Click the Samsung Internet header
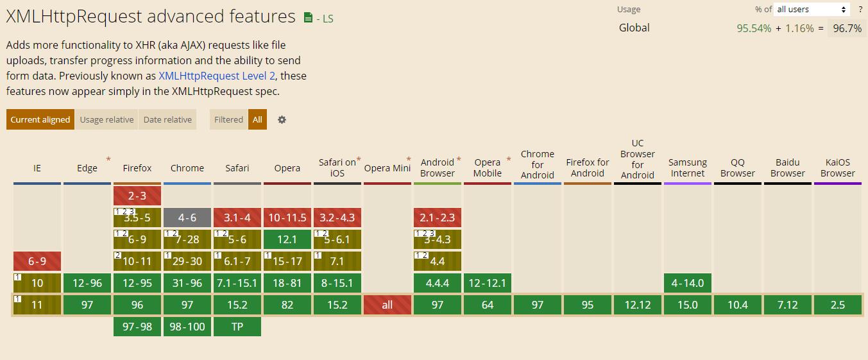Viewport: 868px width, 360px height. 688,168
